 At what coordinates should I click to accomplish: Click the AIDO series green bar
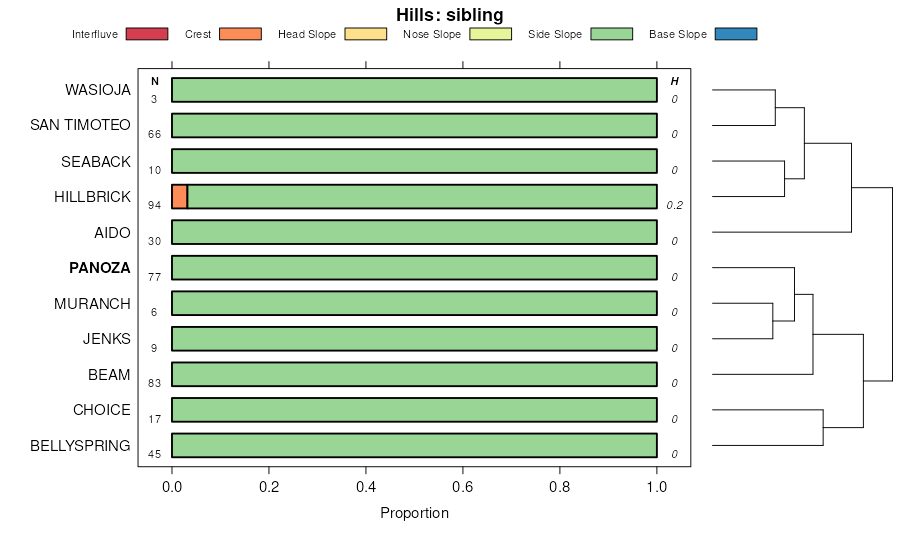[414, 233]
